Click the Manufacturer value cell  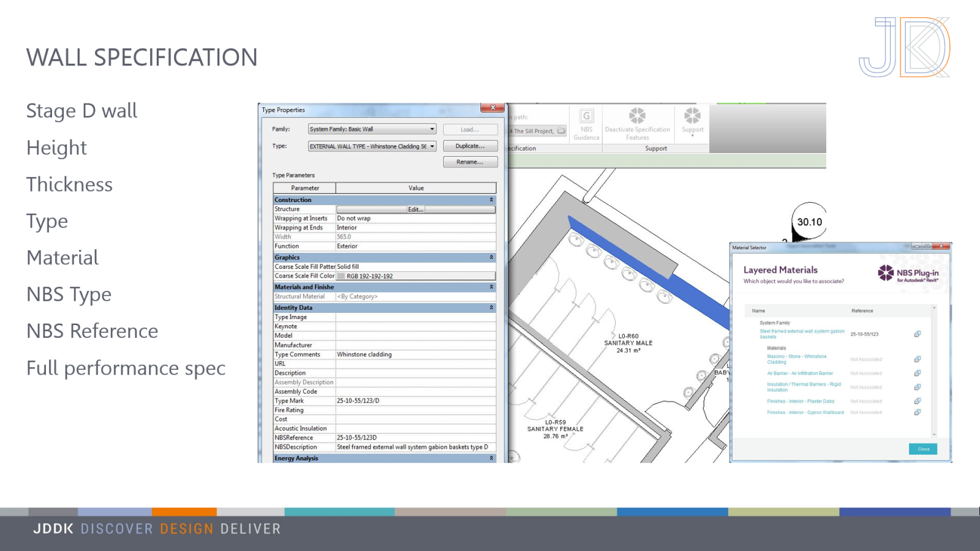pos(416,345)
